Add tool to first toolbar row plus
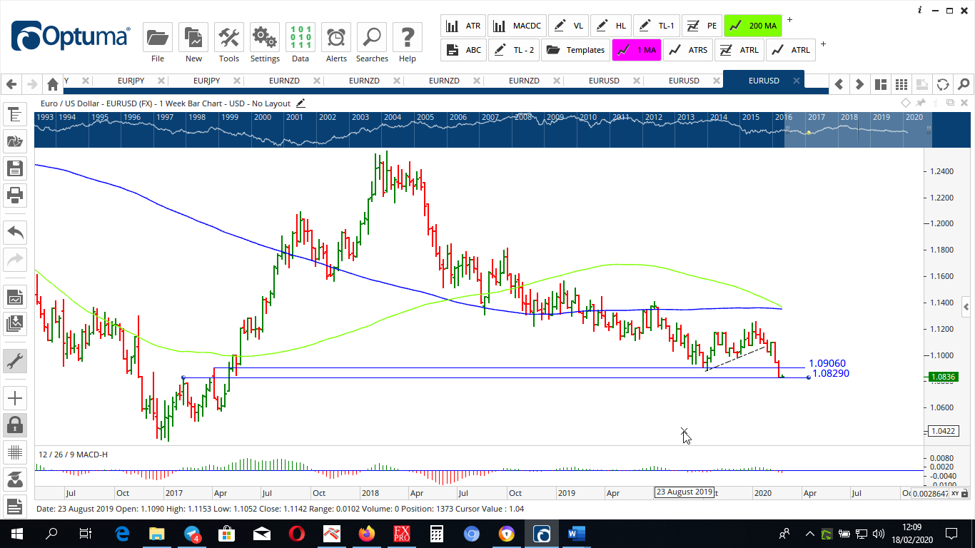 click(790, 20)
